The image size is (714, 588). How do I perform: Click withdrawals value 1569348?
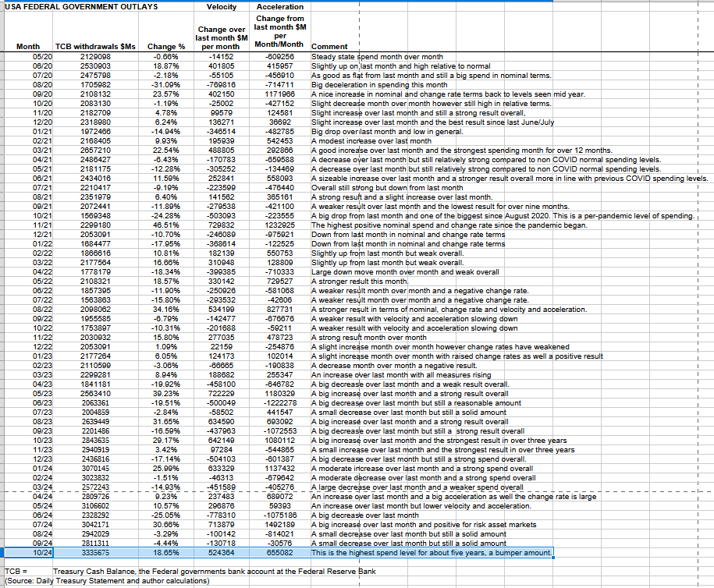pos(95,216)
